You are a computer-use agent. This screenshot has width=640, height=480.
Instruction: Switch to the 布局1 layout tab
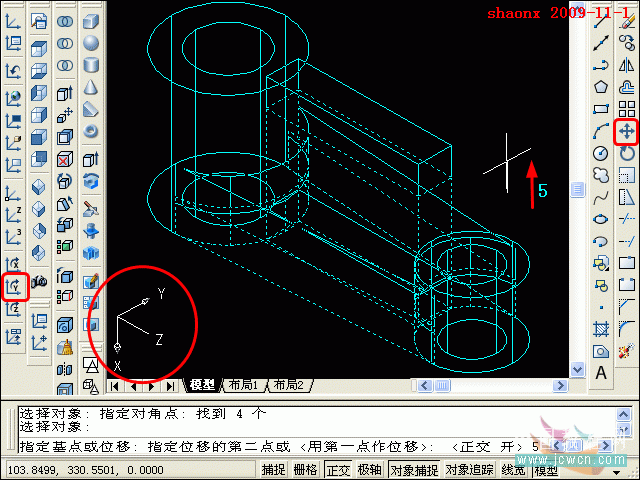pos(243,385)
